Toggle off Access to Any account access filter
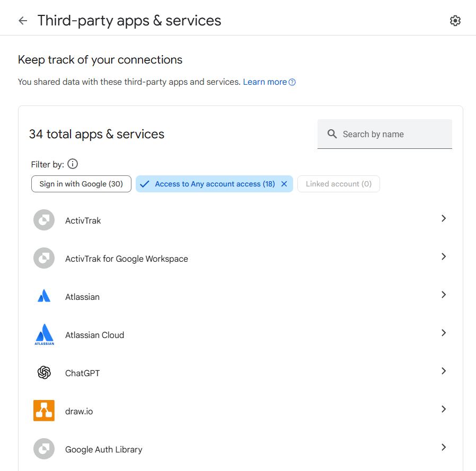Viewport: 476px width, 471px height. pyautogui.click(x=214, y=184)
